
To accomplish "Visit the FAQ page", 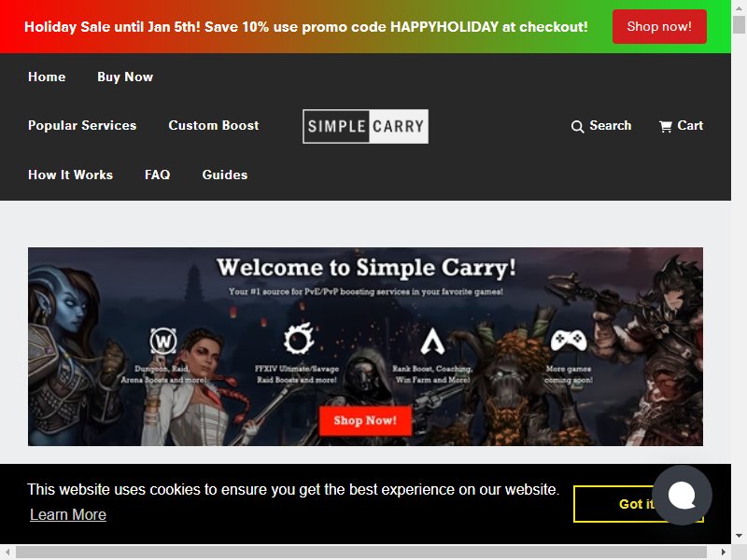I will click(157, 175).
